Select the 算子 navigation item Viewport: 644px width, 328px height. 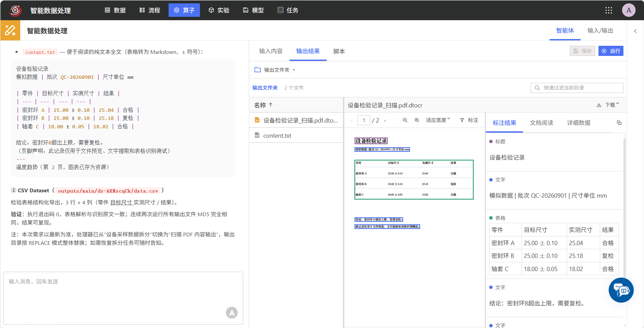(184, 10)
